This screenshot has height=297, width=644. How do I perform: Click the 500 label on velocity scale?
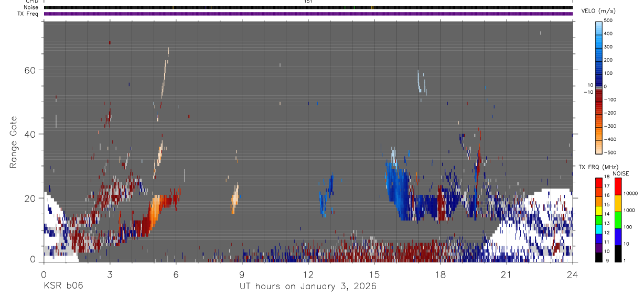(x=608, y=20)
